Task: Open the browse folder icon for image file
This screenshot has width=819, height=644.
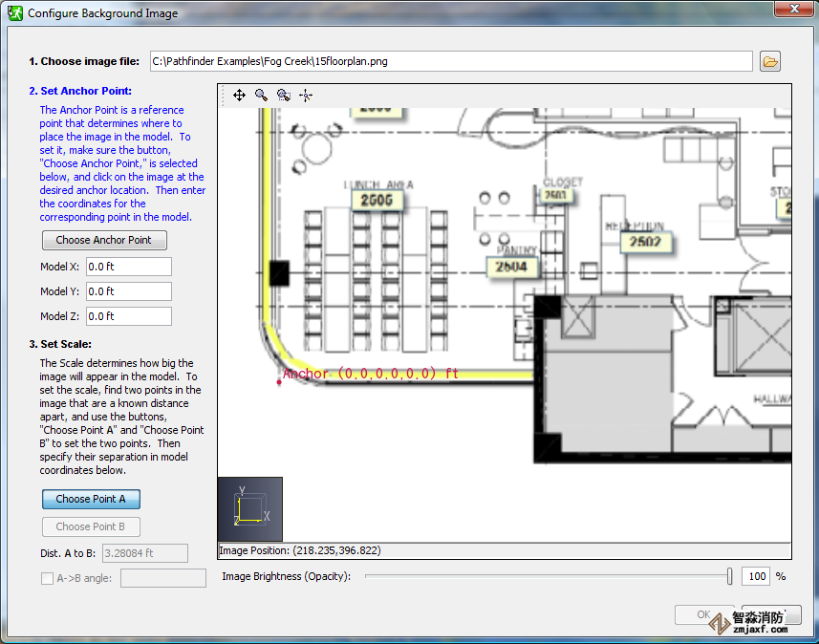Action: pos(770,62)
